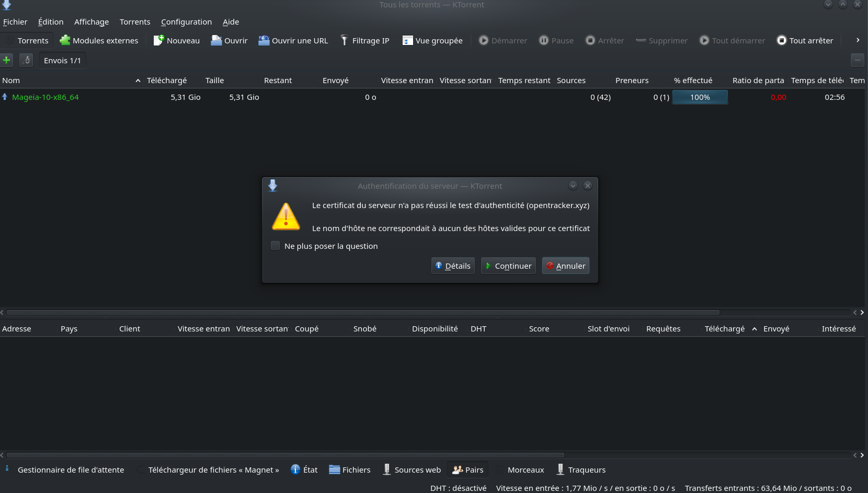Screen dimensions: 868x493
Task: Open the Torrents menu
Action: (x=135, y=21)
